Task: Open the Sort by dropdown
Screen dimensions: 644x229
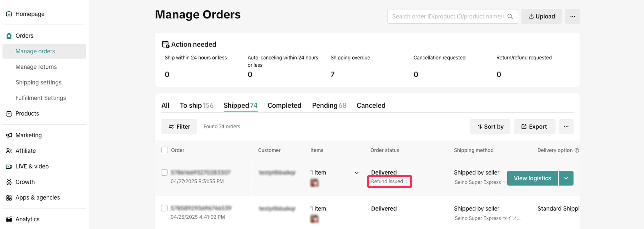Action: 490,127
